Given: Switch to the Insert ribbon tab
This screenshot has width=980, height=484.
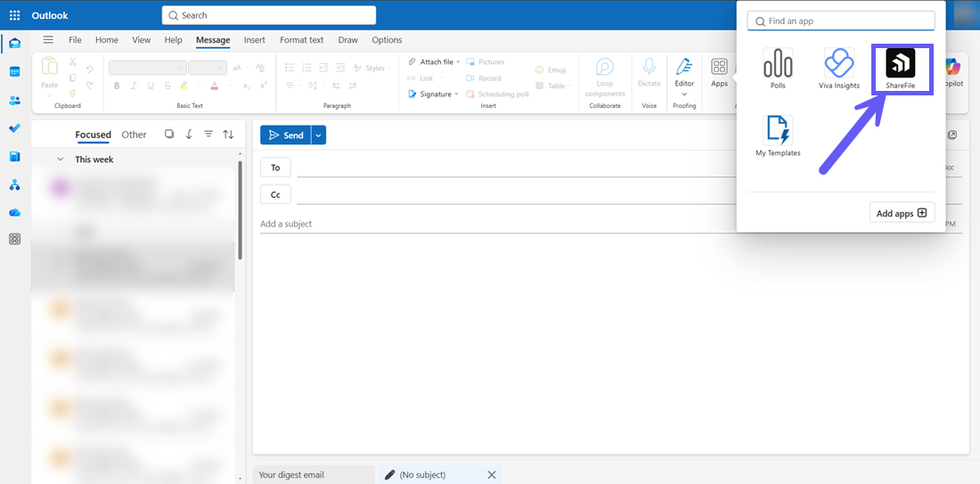Looking at the screenshot, I should coord(255,39).
